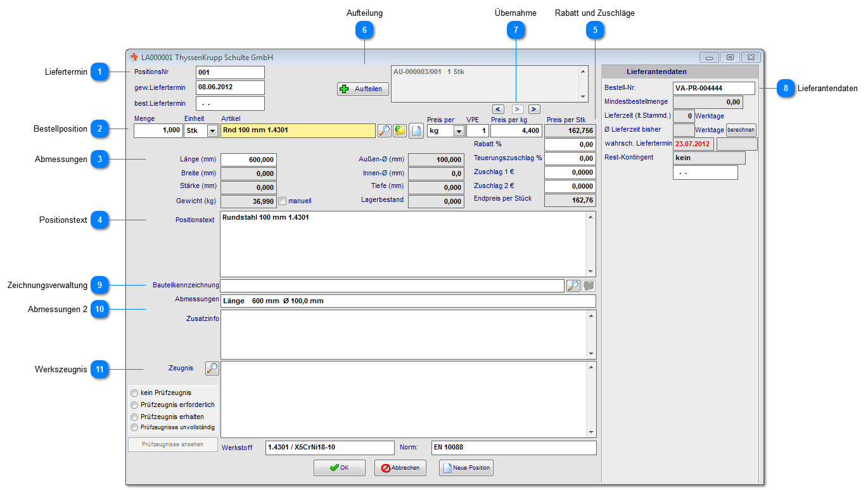Image resolution: width=868 pixels, height=490 pixels.
Task: Select 'Prüfzeugnisse unvollständig' radio option
Action: pos(134,427)
